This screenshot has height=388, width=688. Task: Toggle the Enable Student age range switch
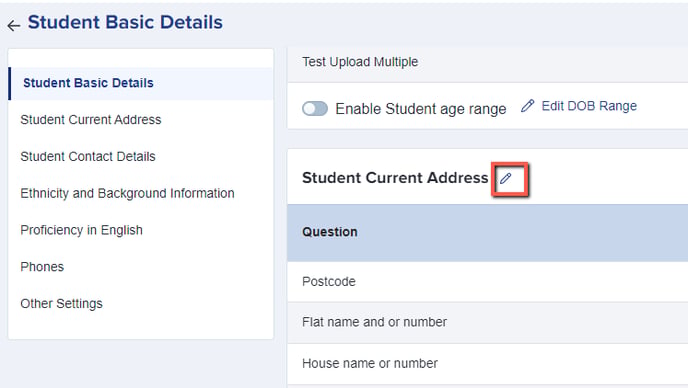point(315,108)
